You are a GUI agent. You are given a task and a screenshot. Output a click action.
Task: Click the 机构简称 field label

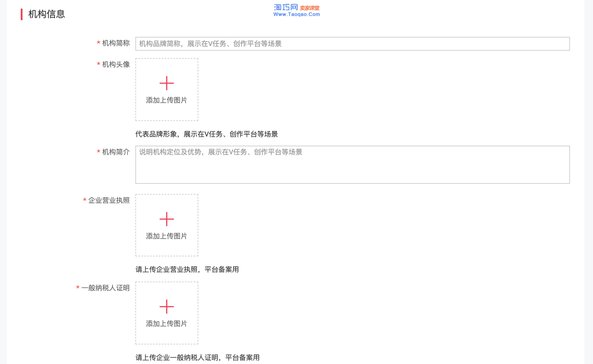[x=116, y=43]
